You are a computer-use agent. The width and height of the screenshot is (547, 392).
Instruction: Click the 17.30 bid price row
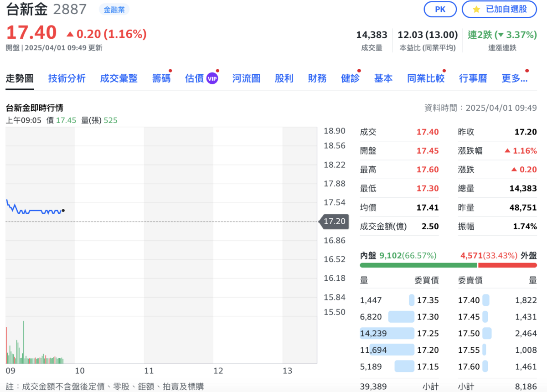point(399,317)
